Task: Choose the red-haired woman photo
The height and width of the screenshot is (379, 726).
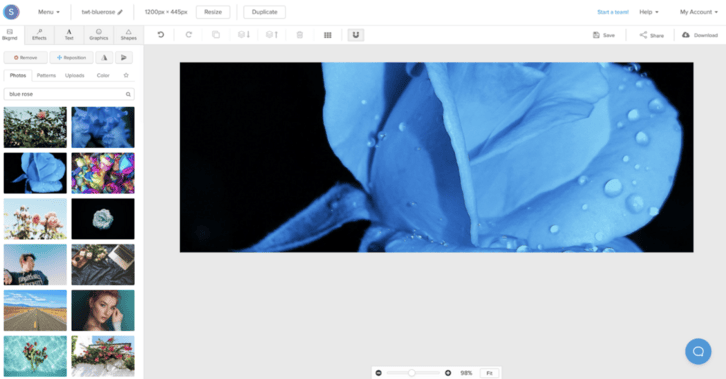Action: pyautogui.click(x=103, y=311)
